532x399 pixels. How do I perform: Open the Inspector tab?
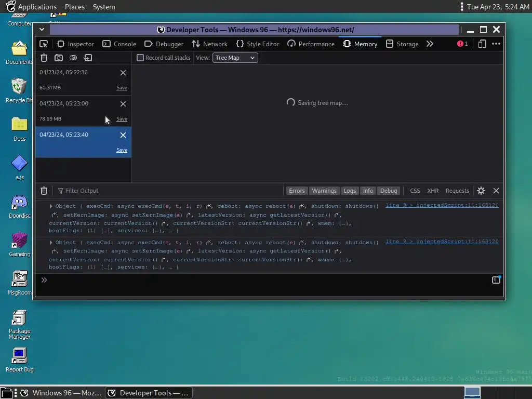[75, 44]
